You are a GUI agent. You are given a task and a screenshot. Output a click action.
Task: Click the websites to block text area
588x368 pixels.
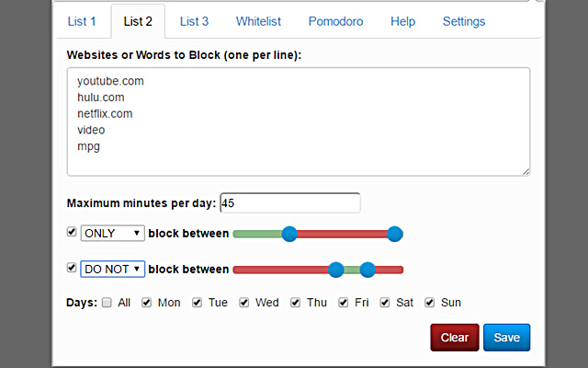(299, 121)
